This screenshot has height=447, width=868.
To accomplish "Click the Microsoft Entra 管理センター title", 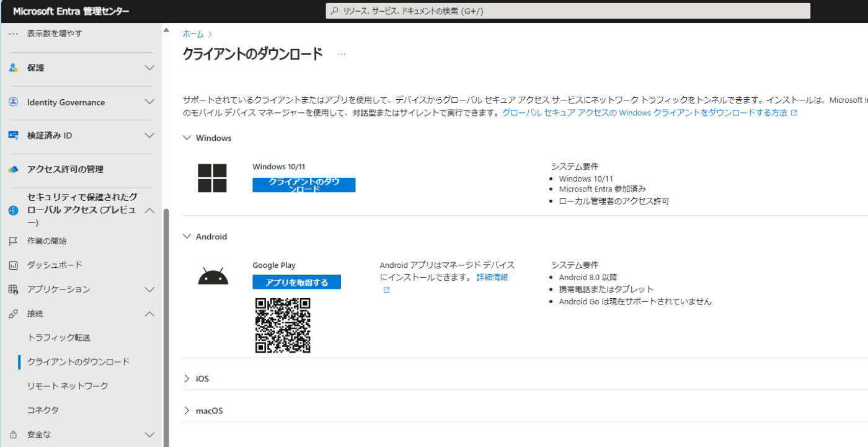I will [71, 11].
